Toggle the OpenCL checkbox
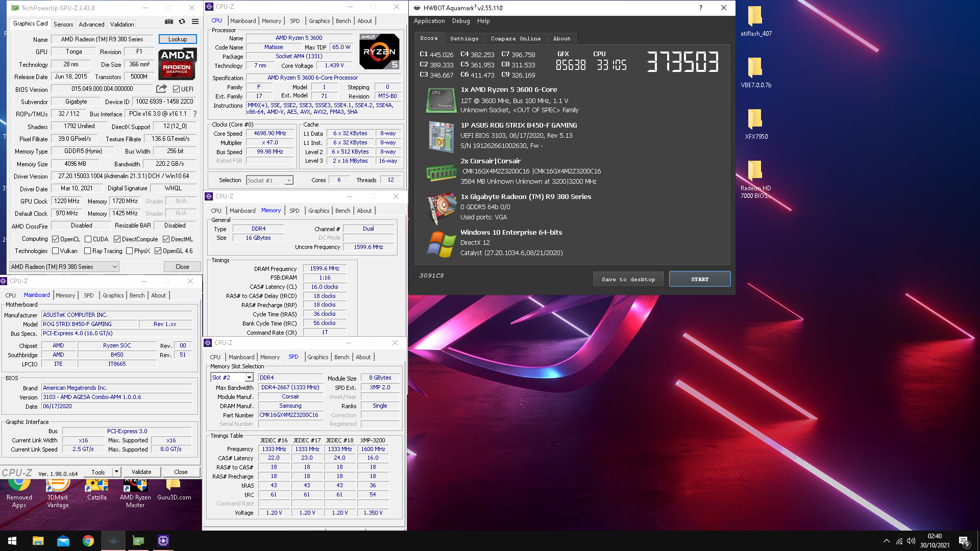980x551 pixels. coord(56,239)
